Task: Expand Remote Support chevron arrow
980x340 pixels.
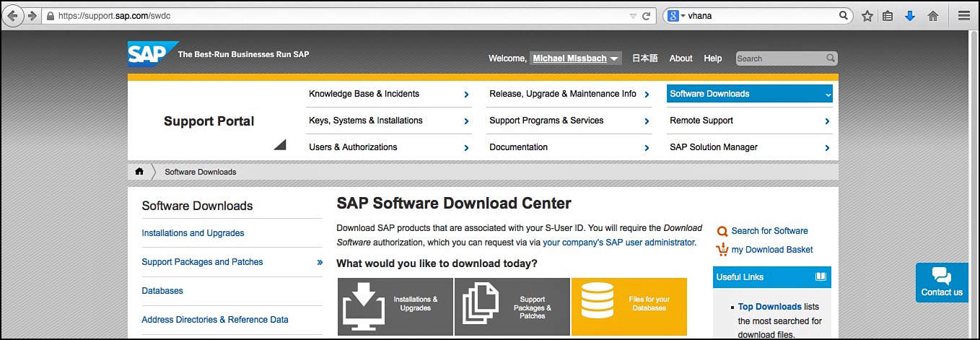Action: pos(827,121)
